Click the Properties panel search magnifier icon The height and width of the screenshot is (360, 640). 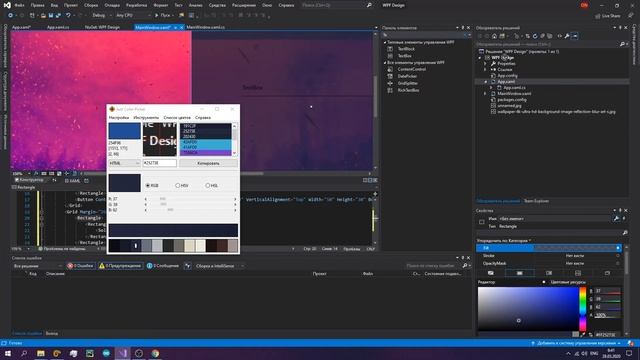point(624,232)
